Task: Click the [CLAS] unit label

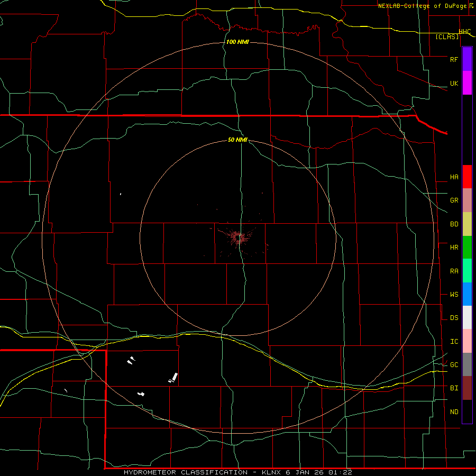Action: click(447, 36)
